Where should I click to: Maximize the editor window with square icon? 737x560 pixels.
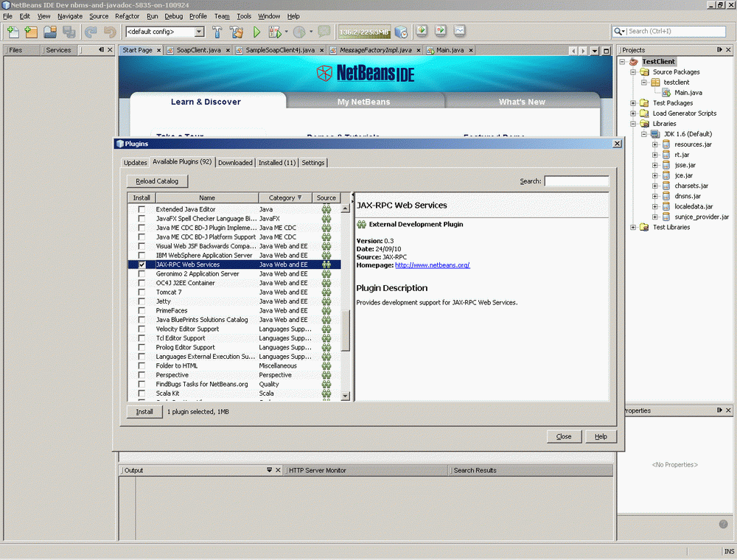607,51
